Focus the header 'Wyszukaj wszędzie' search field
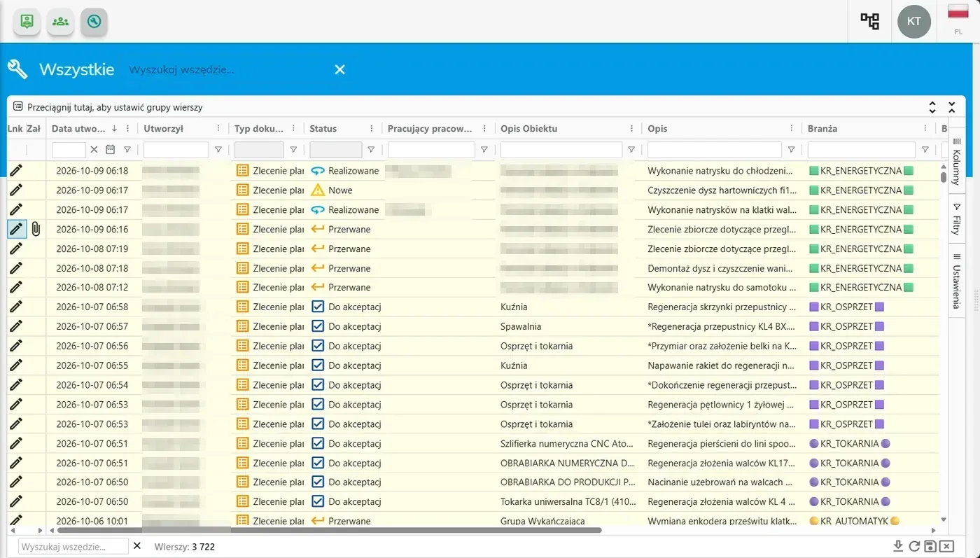This screenshot has width=980, height=558. (227, 69)
